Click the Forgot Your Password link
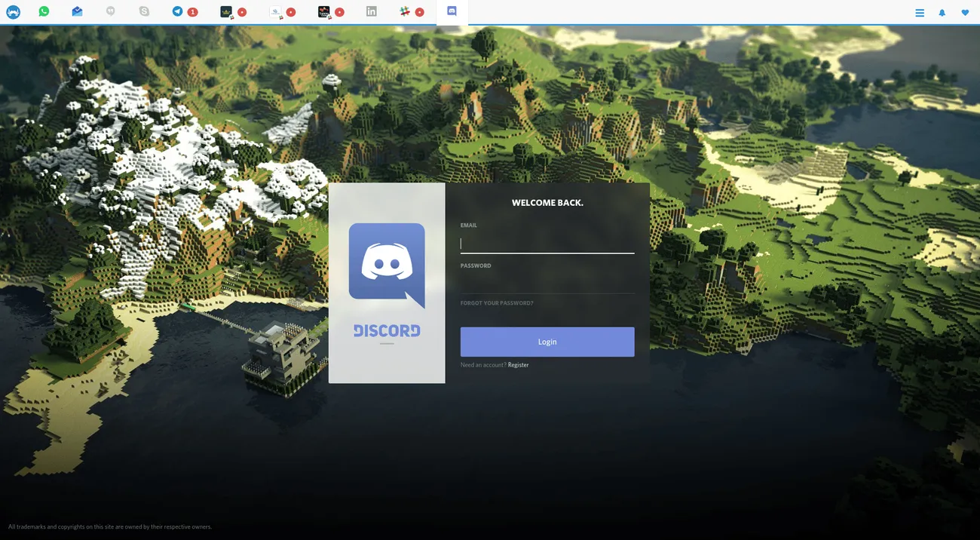This screenshot has width=980, height=540. (497, 303)
